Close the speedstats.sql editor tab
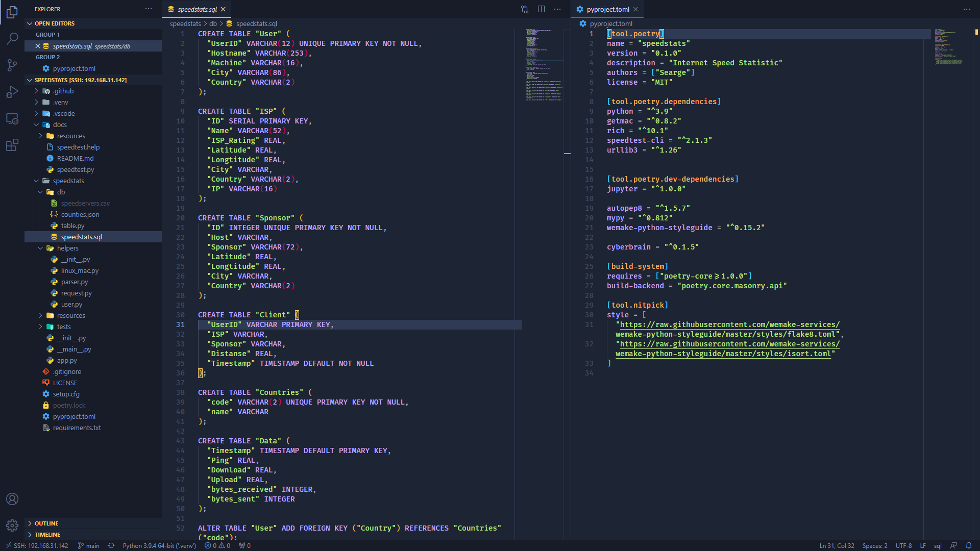 click(223, 9)
